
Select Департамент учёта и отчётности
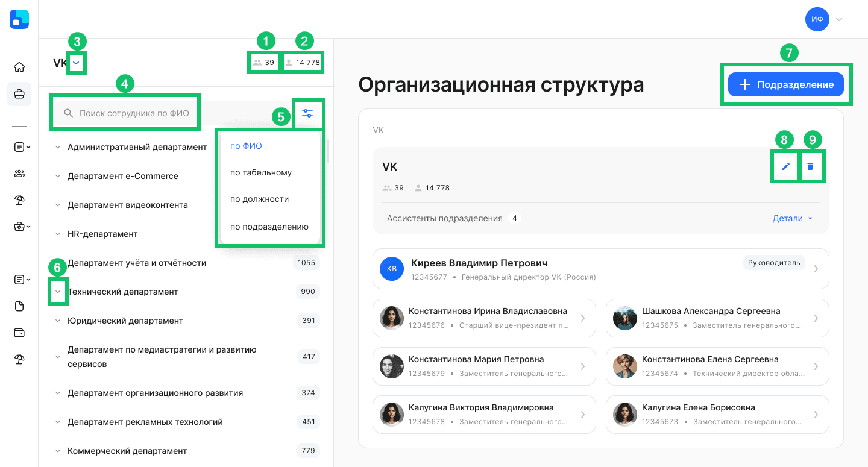tap(137, 263)
